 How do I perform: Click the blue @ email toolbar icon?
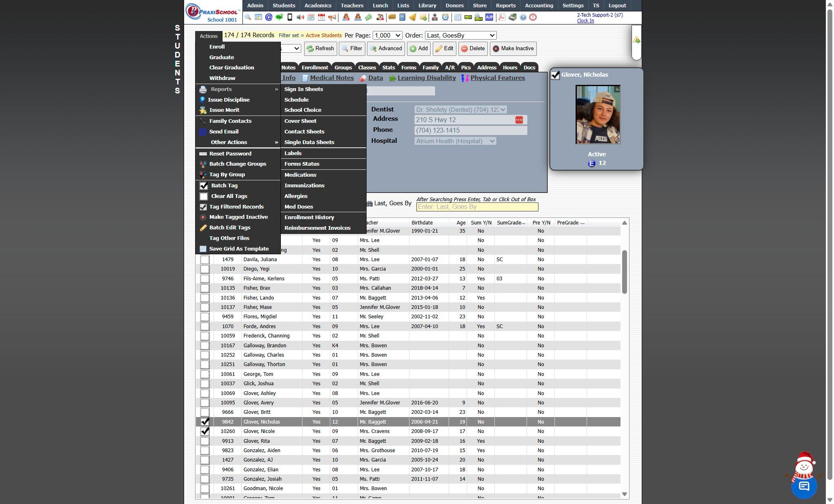pyautogui.click(x=269, y=17)
